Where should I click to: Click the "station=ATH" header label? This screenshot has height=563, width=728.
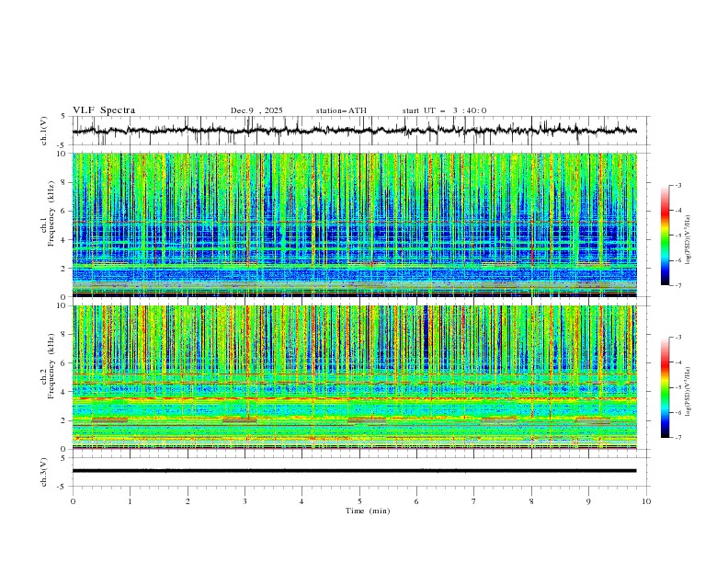pos(341,110)
